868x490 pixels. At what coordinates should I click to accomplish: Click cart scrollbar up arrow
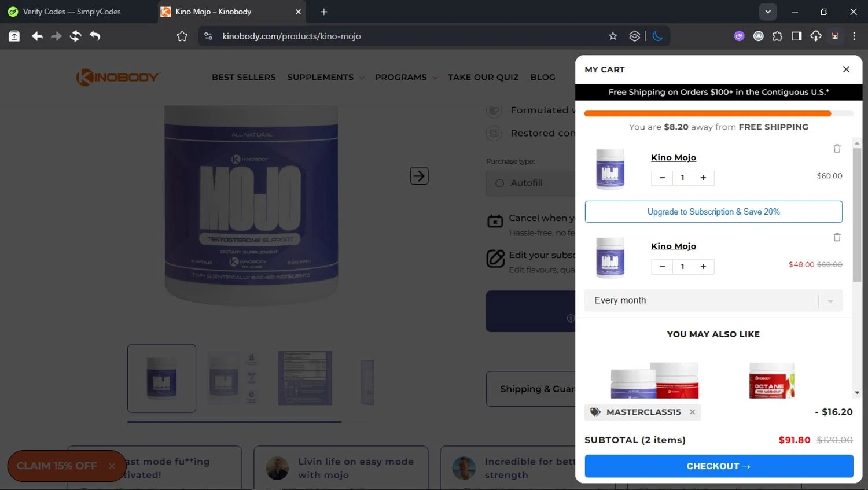pyautogui.click(x=857, y=142)
